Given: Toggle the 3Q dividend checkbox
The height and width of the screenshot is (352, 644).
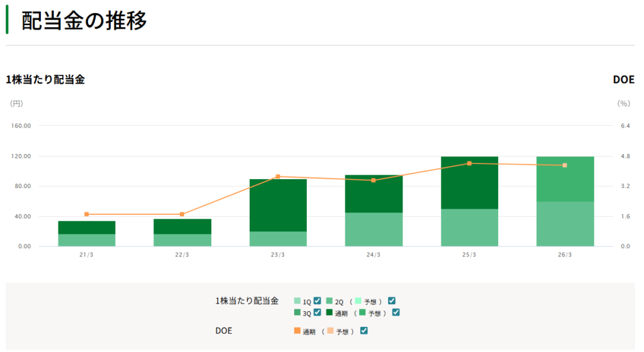Looking at the screenshot, I should 318,312.
